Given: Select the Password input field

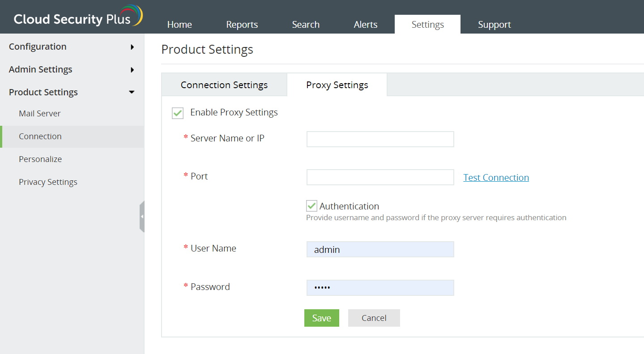Looking at the screenshot, I should coord(380,288).
